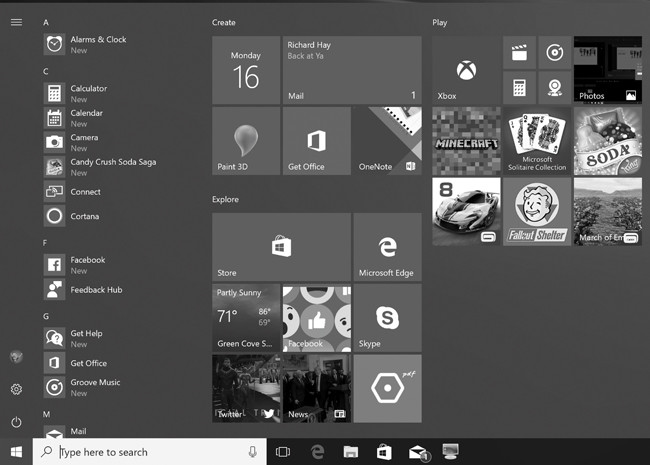Open the Store tile
Viewport: 650px width, 465px height.
click(x=281, y=247)
